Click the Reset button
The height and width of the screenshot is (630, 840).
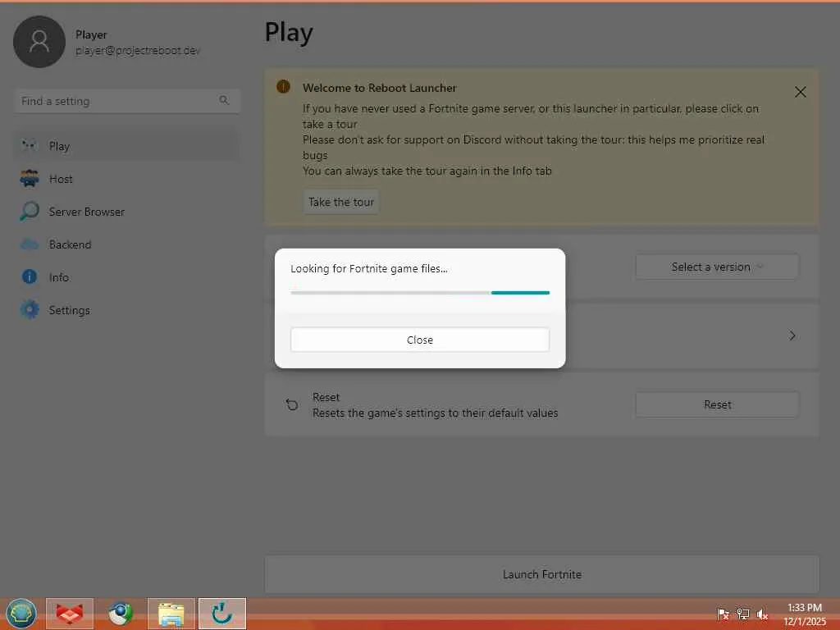click(717, 404)
